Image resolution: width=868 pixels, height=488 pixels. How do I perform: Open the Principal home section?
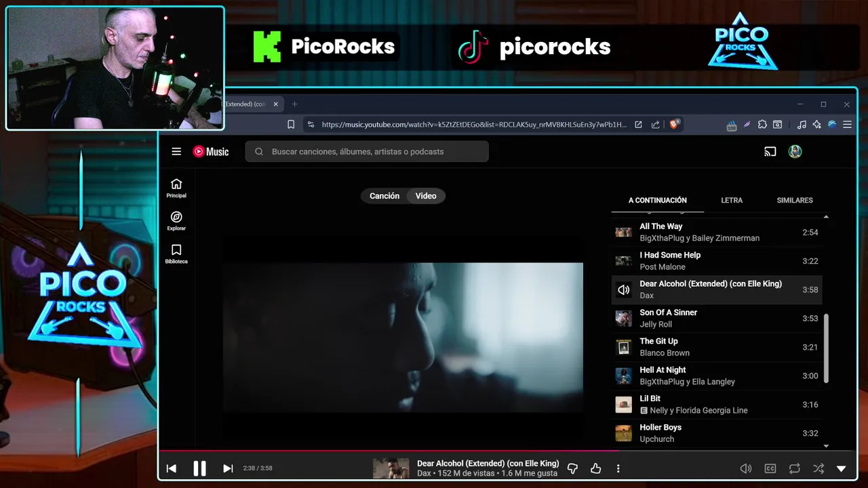(x=176, y=188)
